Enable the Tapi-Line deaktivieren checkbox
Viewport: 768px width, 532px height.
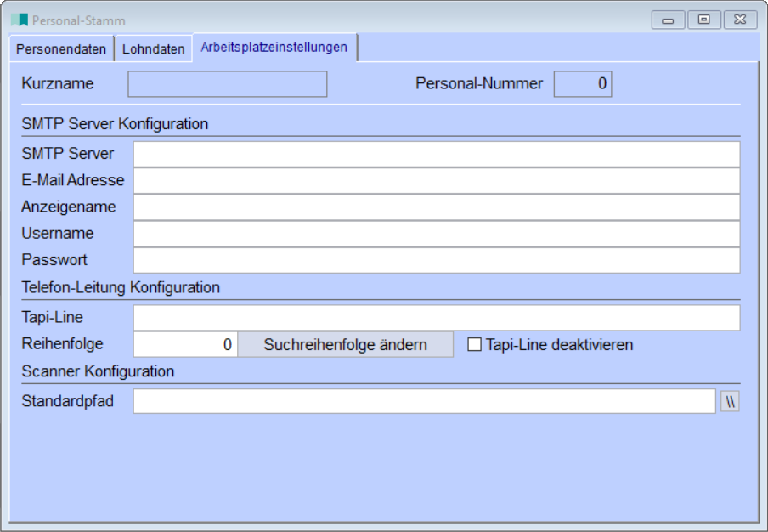pos(475,345)
